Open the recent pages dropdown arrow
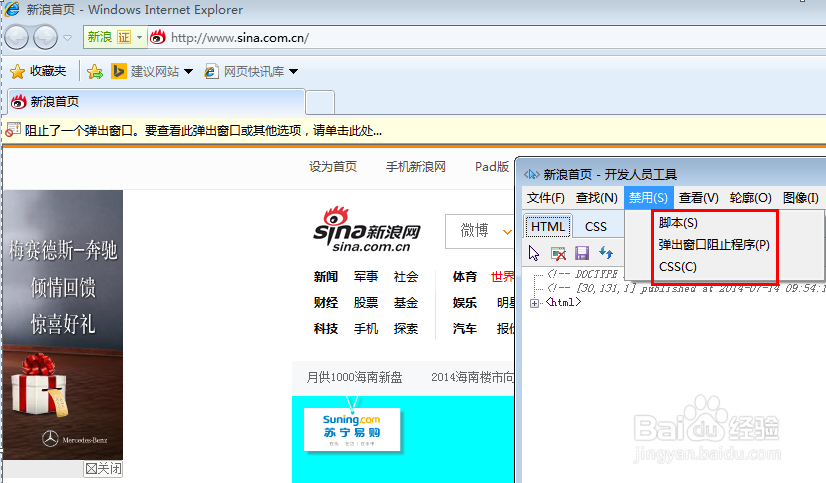Viewport: 826px width, 483px height. [67, 38]
